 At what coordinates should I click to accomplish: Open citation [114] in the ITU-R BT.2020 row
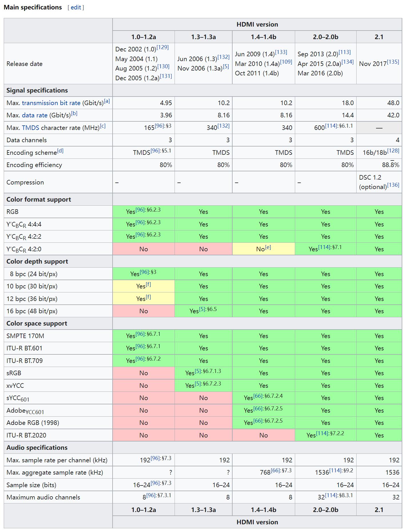(x=322, y=433)
